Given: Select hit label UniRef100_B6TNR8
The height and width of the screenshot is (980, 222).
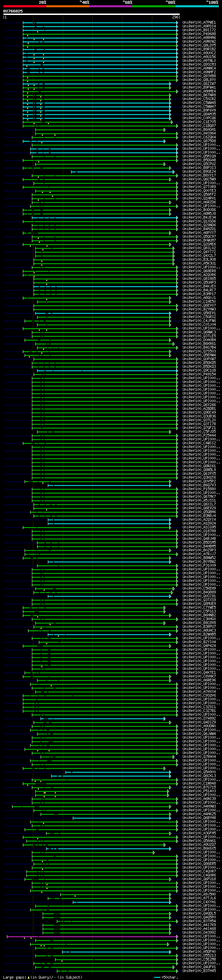Looking at the screenshot, I should tap(199, 95).
